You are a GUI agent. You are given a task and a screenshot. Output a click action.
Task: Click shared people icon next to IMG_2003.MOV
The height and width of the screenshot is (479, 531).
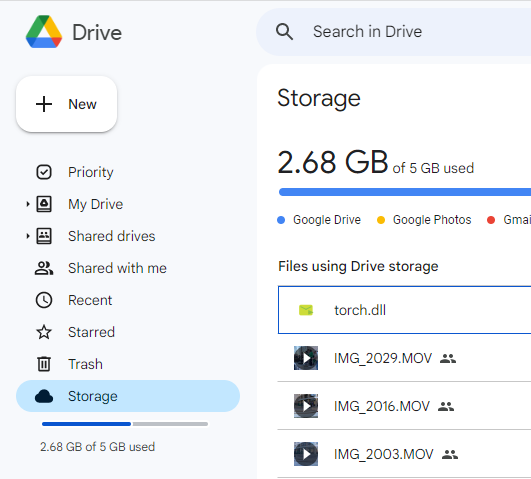click(x=450, y=454)
